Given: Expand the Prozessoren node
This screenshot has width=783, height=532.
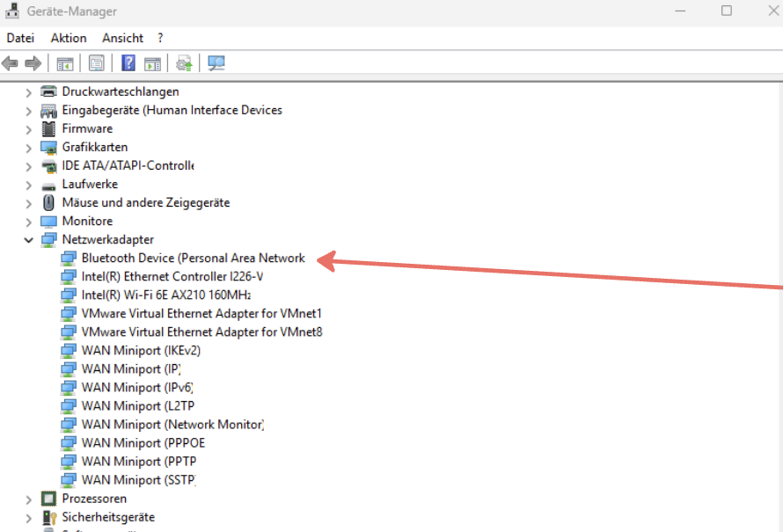Looking at the screenshot, I should (28, 499).
